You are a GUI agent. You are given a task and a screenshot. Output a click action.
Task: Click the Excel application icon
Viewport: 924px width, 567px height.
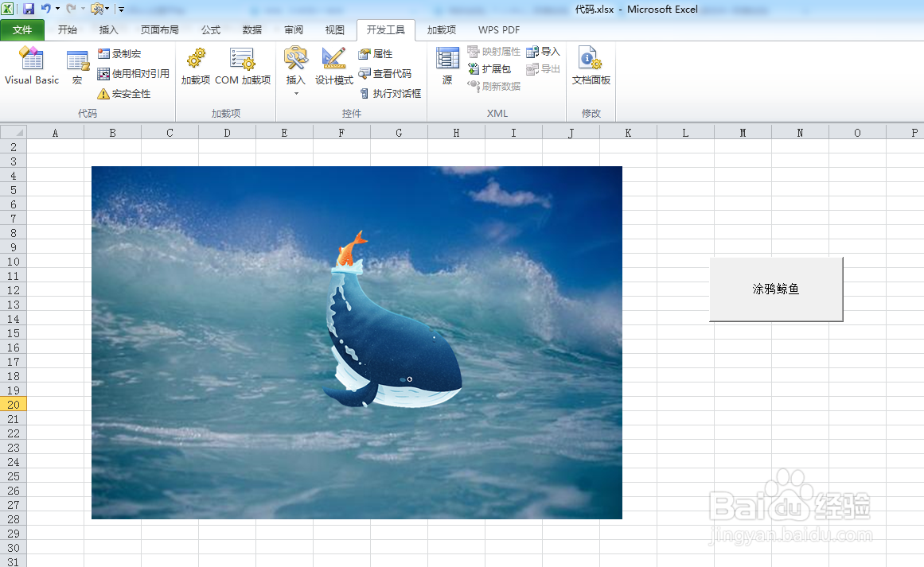click(x=8, y=9)
